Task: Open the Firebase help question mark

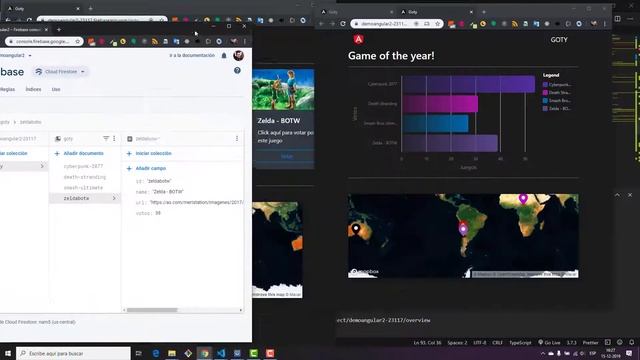Action: 237,71
